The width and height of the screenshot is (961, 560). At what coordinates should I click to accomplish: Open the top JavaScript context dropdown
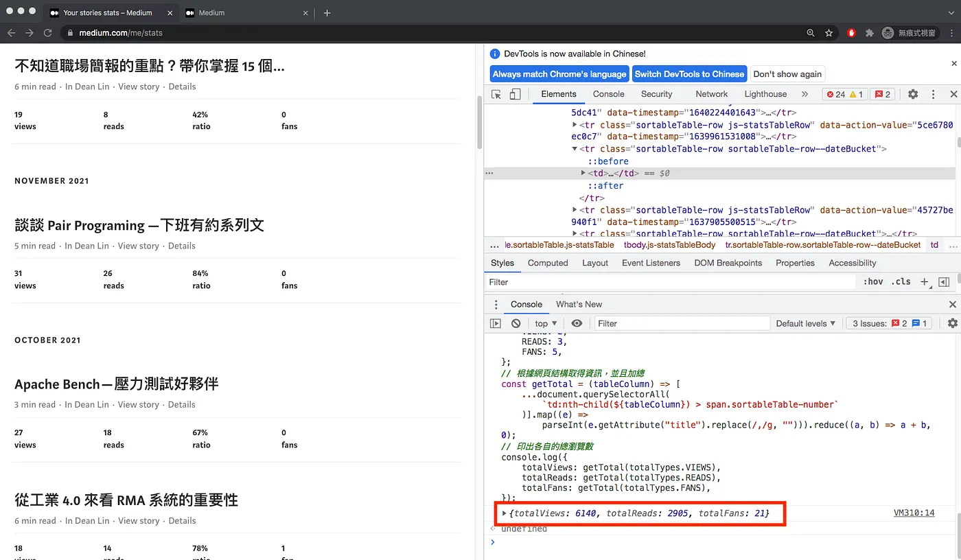(546, 323)
